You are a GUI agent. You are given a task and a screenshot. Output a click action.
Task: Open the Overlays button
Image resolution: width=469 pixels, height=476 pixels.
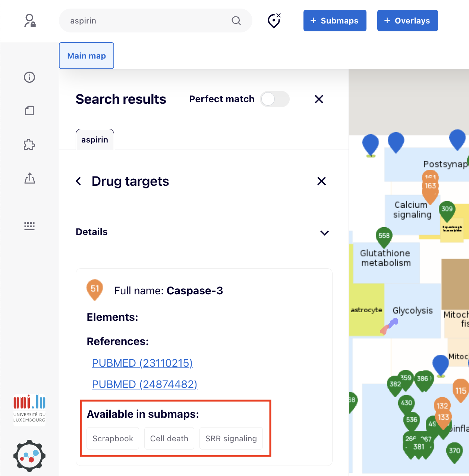click(407, 21)
